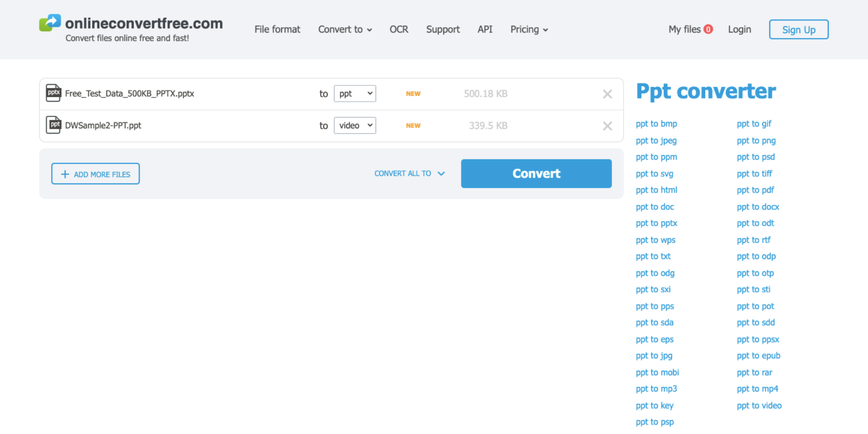Change DWSample2-PPT output from video dropdown
868x434 pixels.
pos(355,125)
